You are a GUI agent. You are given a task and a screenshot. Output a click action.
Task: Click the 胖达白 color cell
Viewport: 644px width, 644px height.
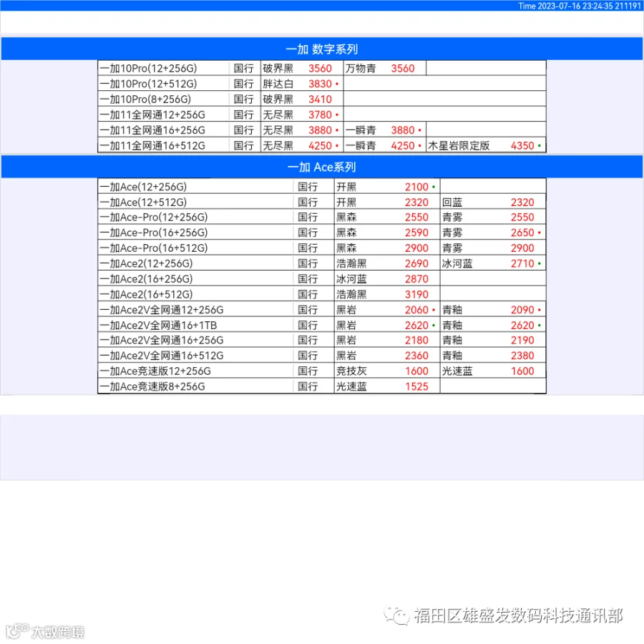point(278,84)
